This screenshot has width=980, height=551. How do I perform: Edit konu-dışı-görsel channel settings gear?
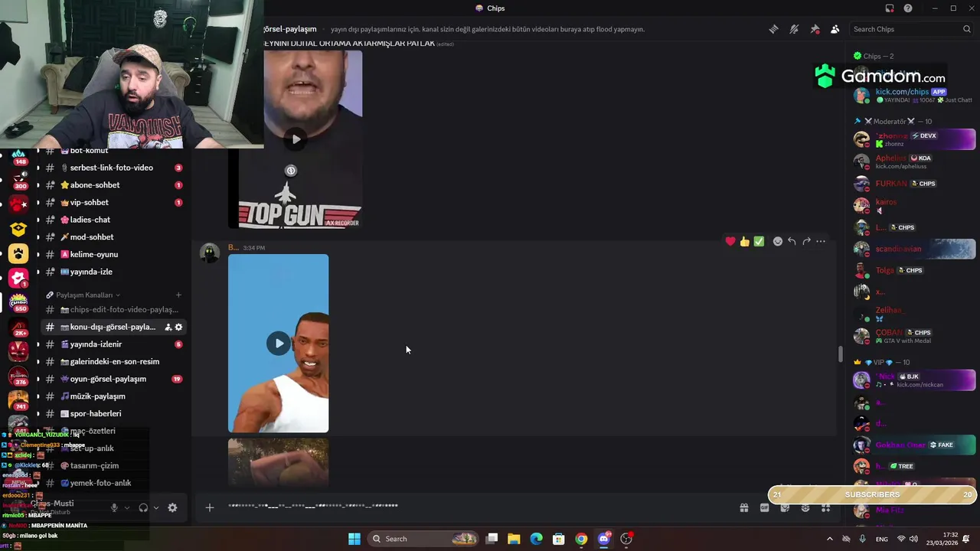click(x=178, y=327)
